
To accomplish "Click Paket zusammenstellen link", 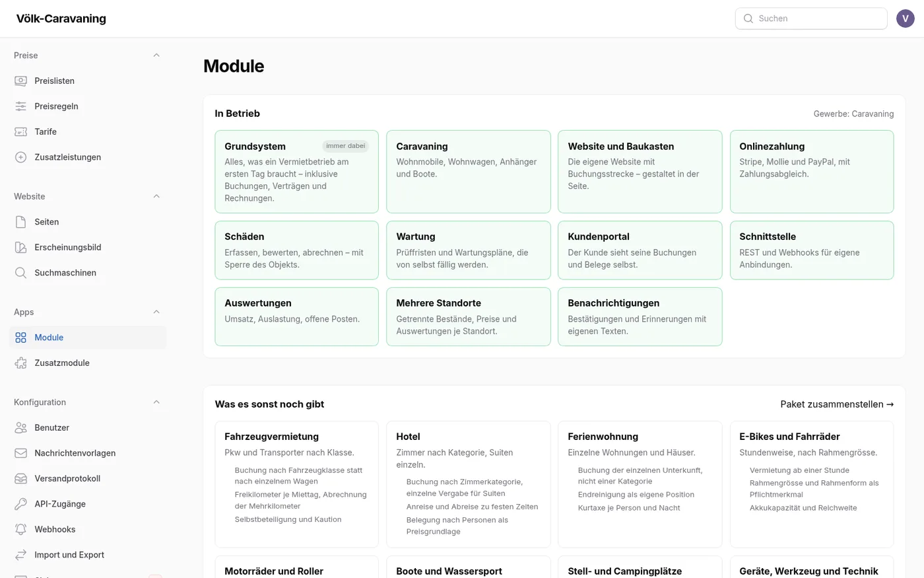I will pos(837,404).
